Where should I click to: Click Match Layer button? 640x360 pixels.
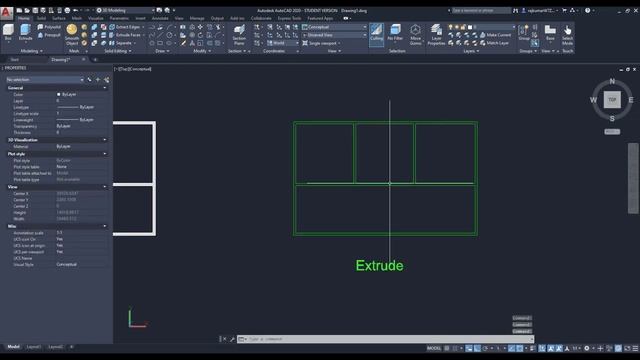tap(494, 43)
